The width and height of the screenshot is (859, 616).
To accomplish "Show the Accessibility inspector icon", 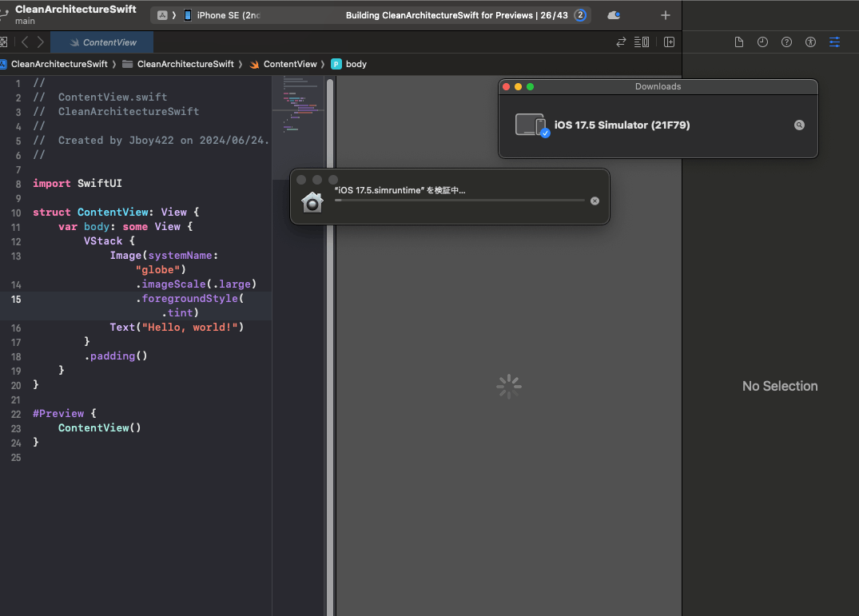I will [811, 42].
